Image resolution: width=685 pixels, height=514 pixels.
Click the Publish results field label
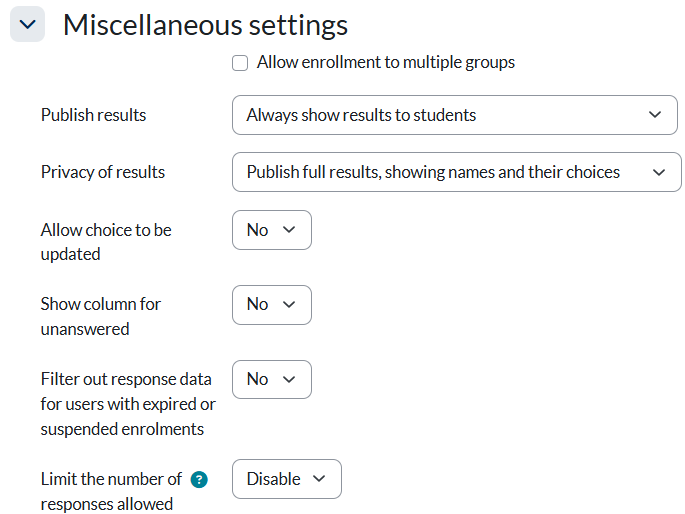pos(93,115)
